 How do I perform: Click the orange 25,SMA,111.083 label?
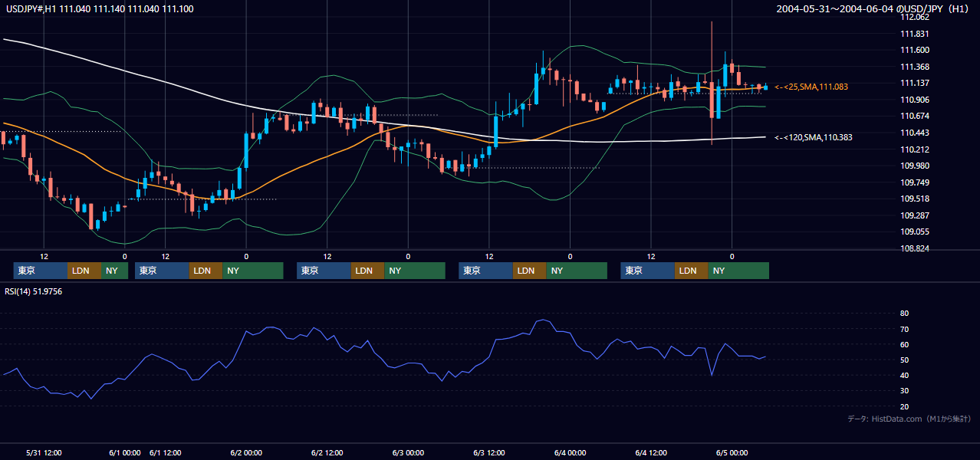811,87
